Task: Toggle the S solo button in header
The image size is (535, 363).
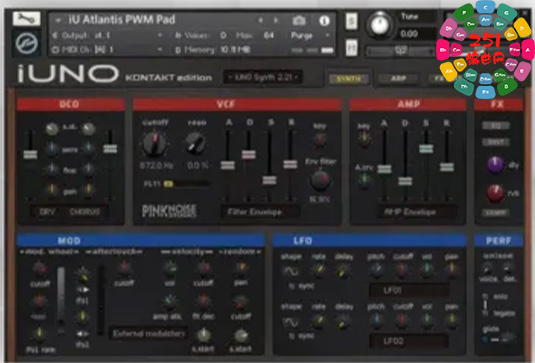Action: pyautogui.click(x=351, y=21)
